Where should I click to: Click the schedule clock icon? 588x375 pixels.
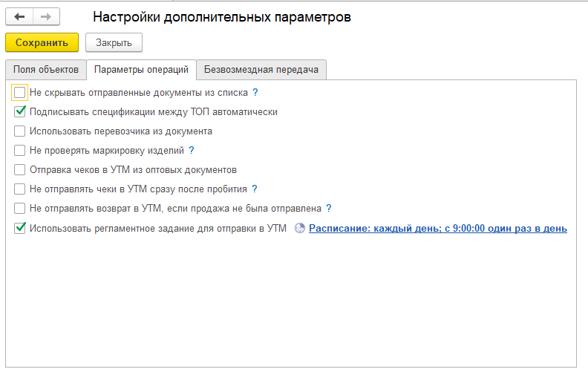(x=300, y=228)
